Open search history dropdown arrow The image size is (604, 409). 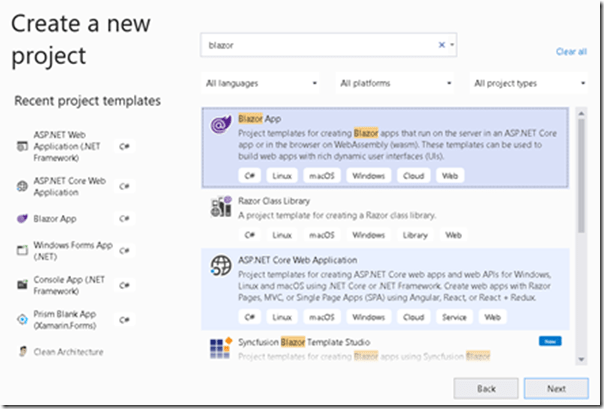[453, 45]
